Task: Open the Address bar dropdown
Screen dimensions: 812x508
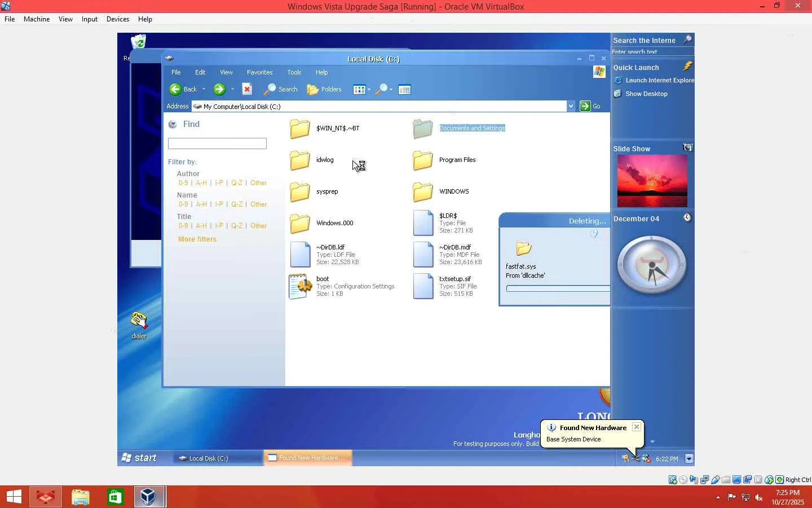Action: [x=571, y=106]
